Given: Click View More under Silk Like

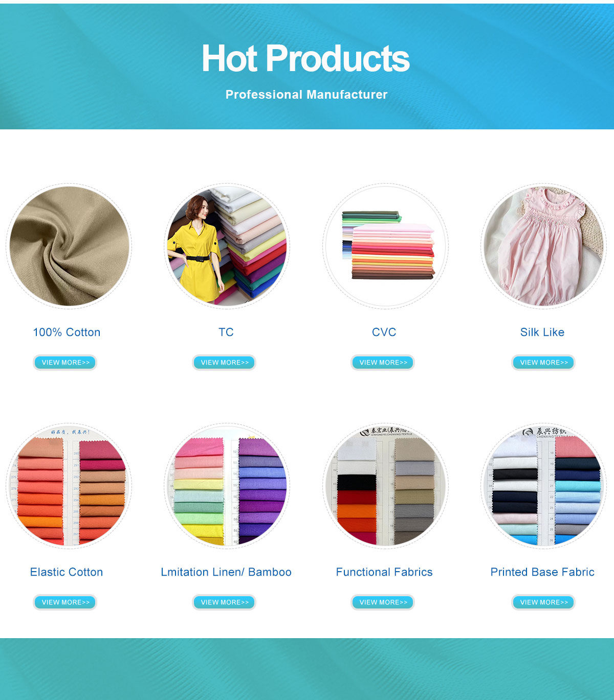Looking at the screenshot, I should point(543,363).
